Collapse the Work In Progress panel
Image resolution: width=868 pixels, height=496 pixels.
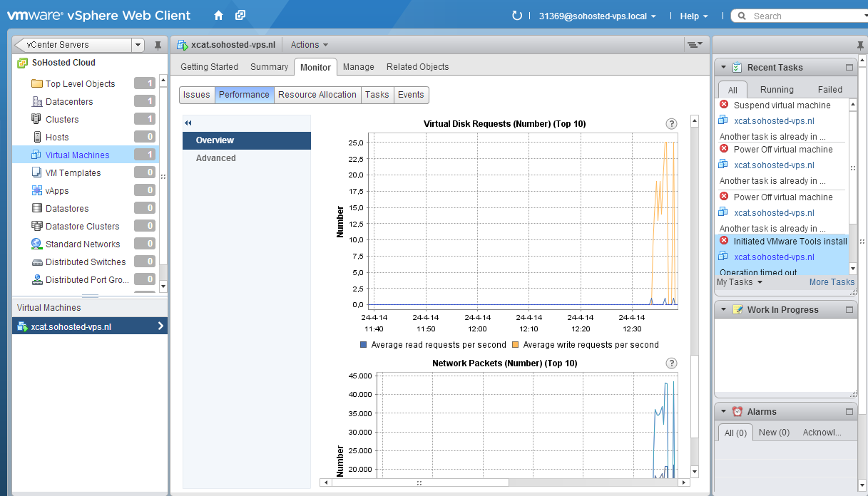click(x=723, y=310)
